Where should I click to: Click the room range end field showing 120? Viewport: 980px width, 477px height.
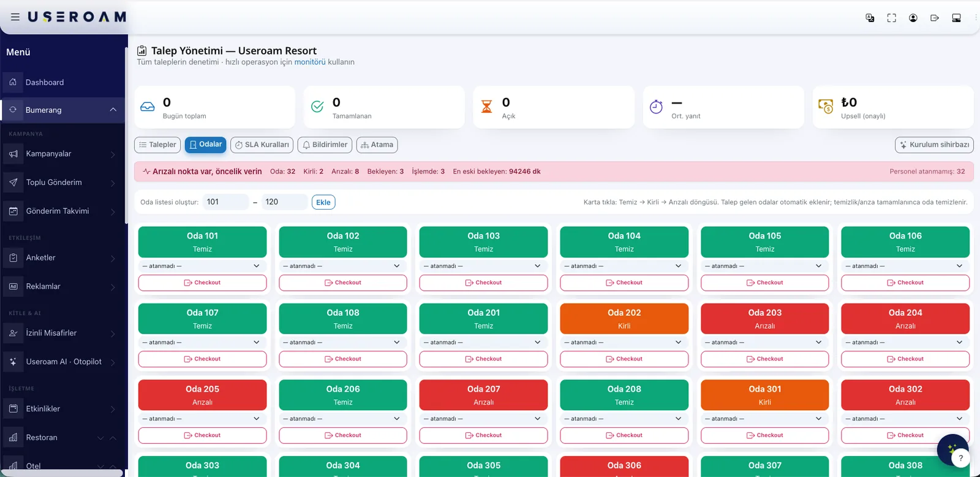click(284, 202)
